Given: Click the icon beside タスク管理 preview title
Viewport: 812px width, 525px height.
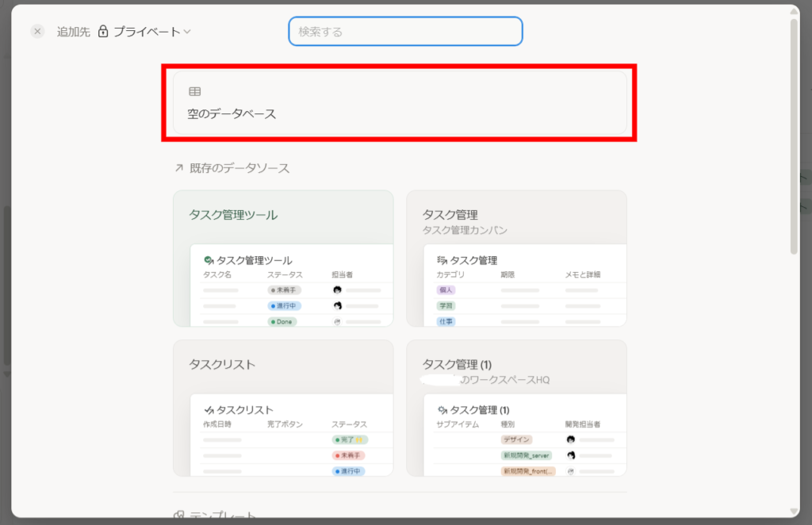Looking at the screenshot, I should click(442, 260).
